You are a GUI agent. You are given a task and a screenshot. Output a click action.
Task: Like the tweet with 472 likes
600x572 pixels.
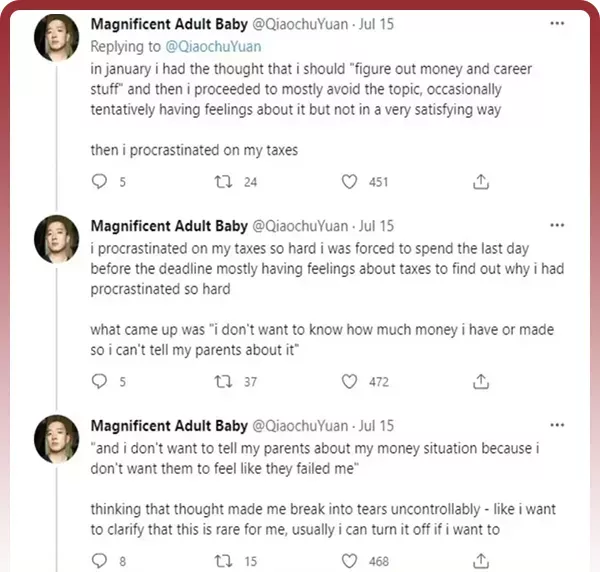(350, 381)
